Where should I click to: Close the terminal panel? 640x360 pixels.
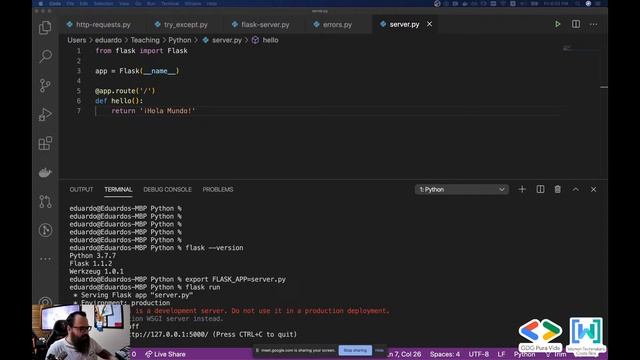point(593,189)
